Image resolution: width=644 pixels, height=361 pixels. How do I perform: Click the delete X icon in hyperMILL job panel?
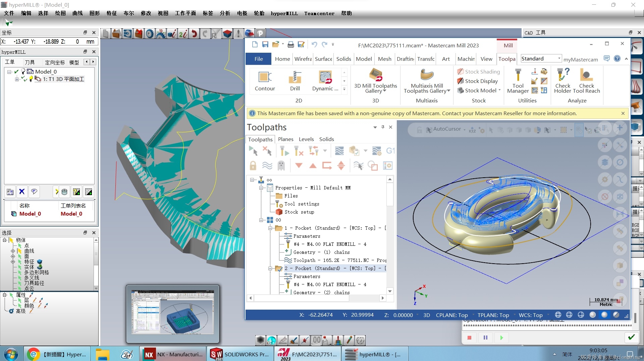coord(22,191)
